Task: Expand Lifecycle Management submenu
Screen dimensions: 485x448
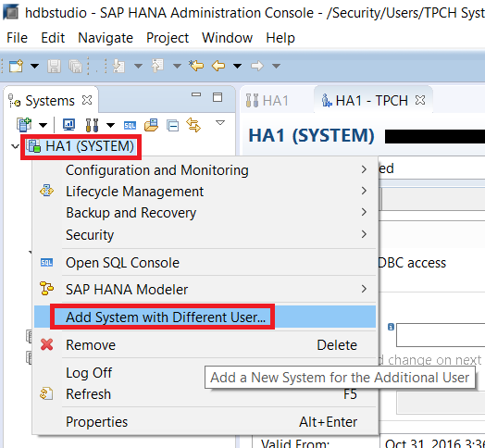Action: [205, 192]
